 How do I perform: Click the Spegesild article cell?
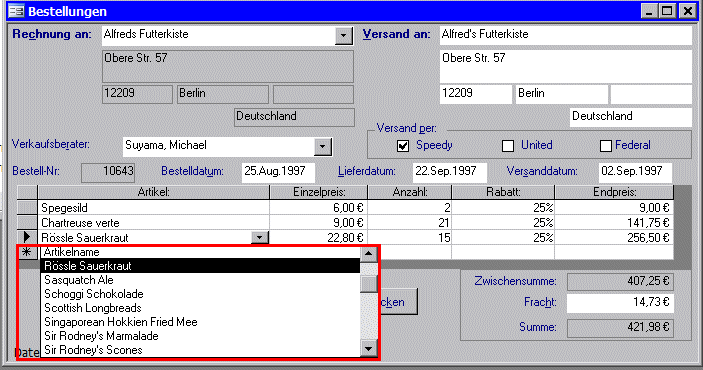click(154, 208)
